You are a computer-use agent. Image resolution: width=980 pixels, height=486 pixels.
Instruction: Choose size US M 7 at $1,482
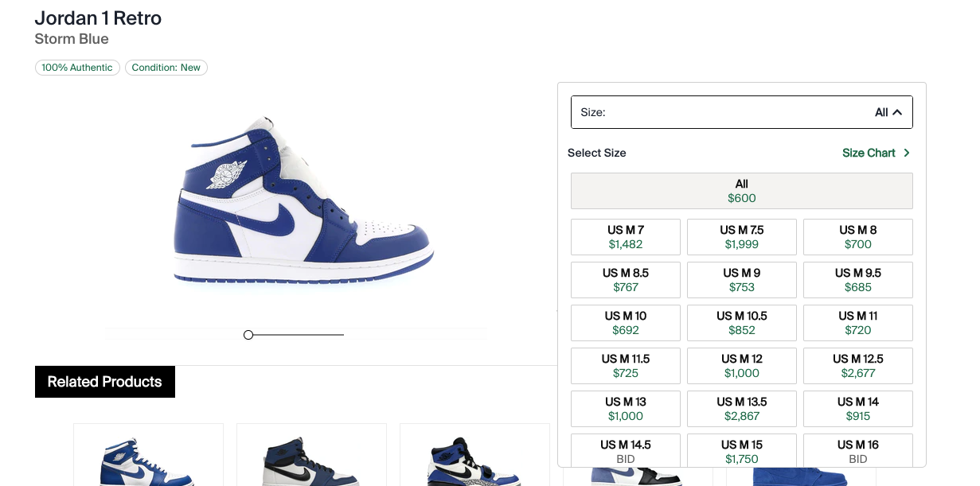tap(626, 237)
